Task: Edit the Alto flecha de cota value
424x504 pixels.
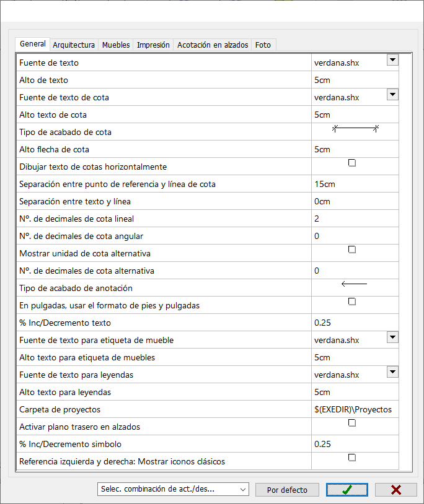Action: coord(355,149)
